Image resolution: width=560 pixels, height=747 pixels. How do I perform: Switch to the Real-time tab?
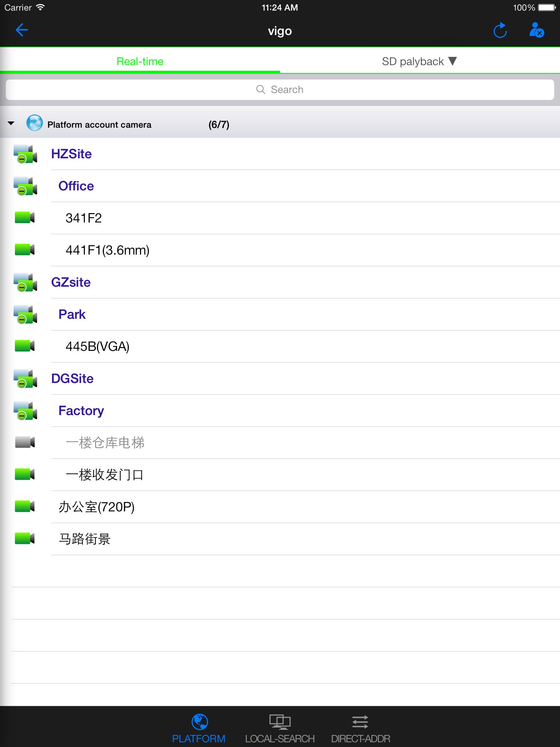[140, 61]
